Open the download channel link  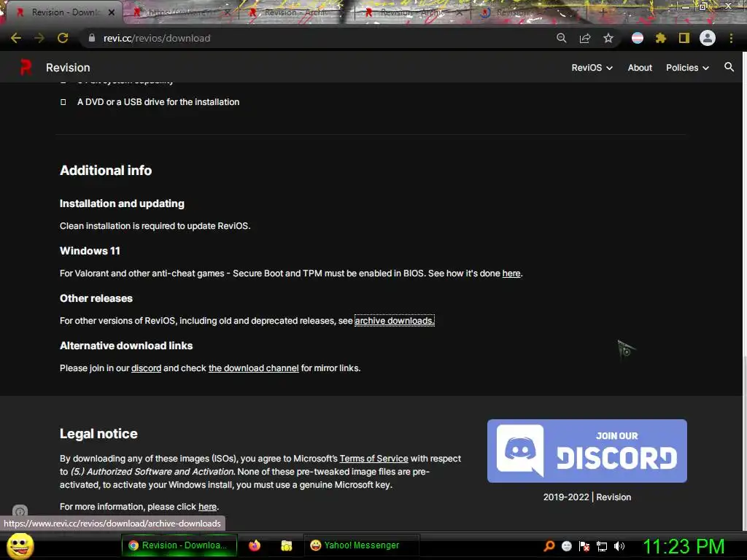253,368
